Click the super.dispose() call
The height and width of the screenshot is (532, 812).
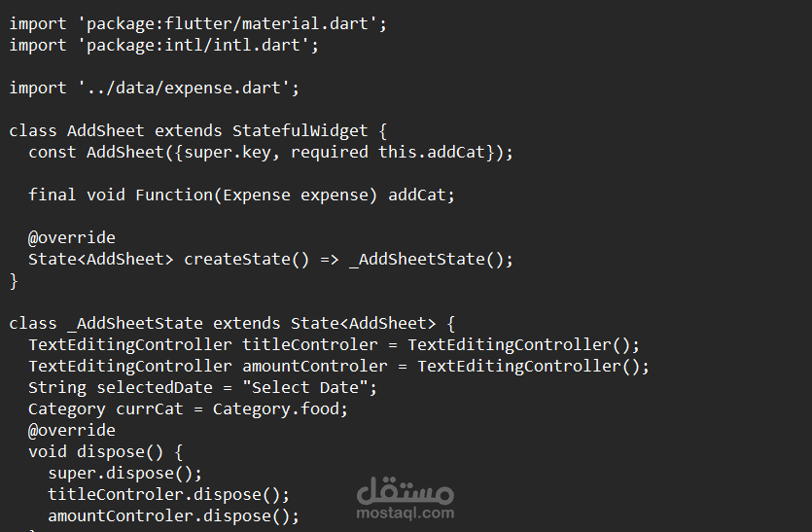point(121,474)
